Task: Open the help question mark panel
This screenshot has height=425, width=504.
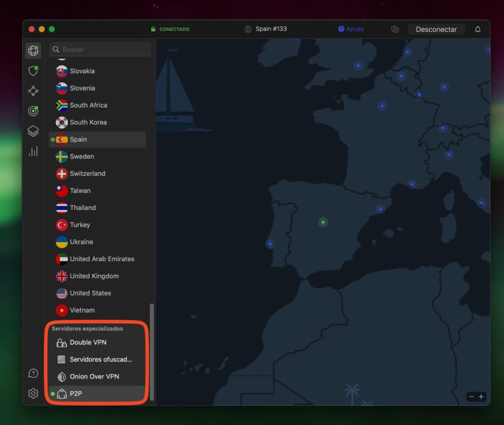Action: [33, 373]
